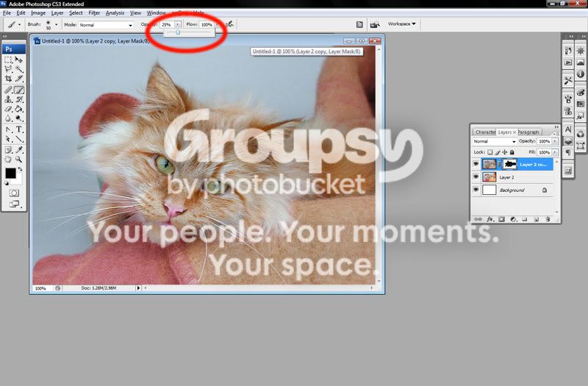Image resolution: width=588 pixels, height=386 pixels.
Task: Reset to default foreground/background colors
Action: pos(7,183)
